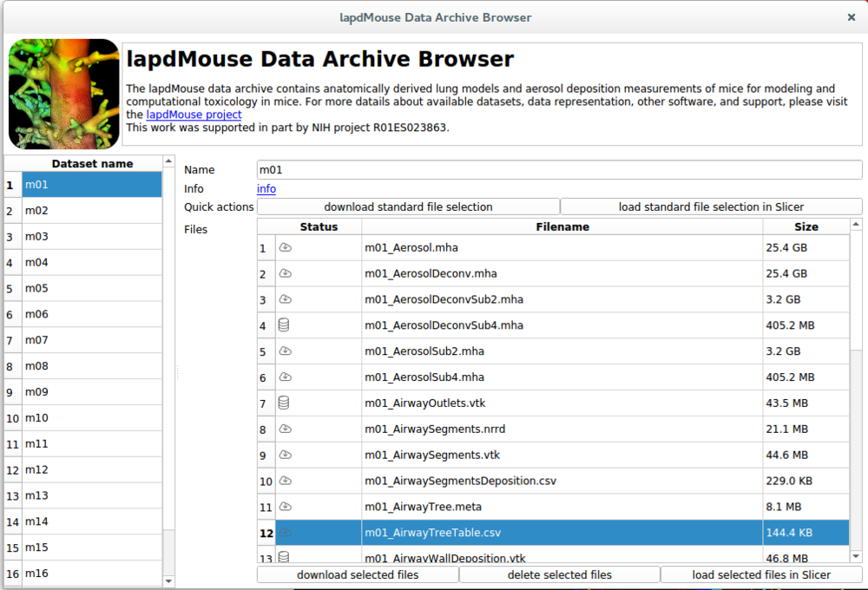Image resolution: width=868 pixels, height=590 pixels.
Task: Click download selected files
Action: tap(357, 574)
